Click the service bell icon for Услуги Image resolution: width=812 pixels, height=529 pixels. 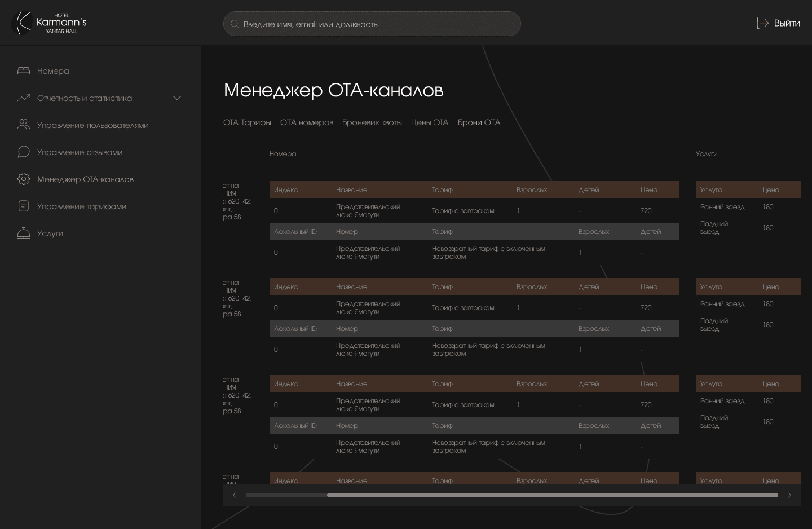(24, 233)
